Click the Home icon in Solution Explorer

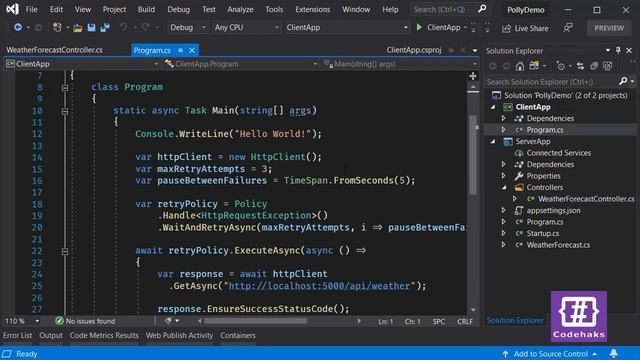[x=520, y=66]
